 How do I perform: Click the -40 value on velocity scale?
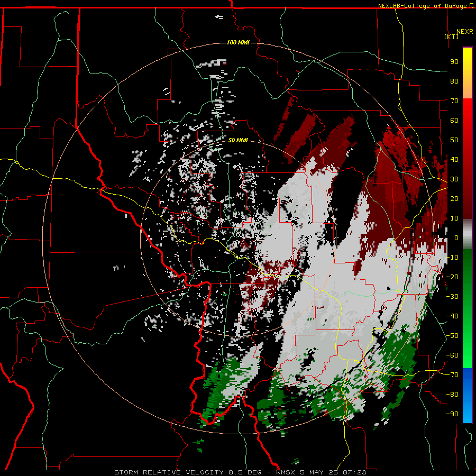452,316
